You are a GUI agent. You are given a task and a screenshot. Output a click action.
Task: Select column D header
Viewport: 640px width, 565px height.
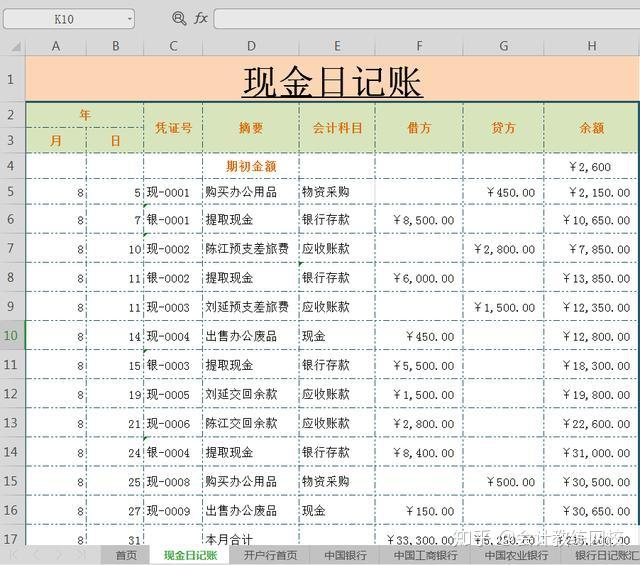tap(251, 47)
